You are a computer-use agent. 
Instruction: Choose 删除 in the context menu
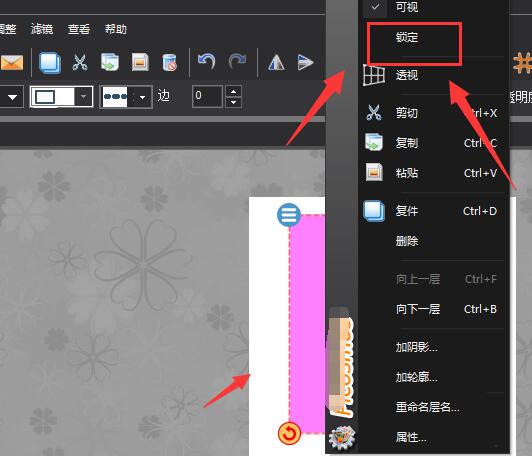point(434,241)
